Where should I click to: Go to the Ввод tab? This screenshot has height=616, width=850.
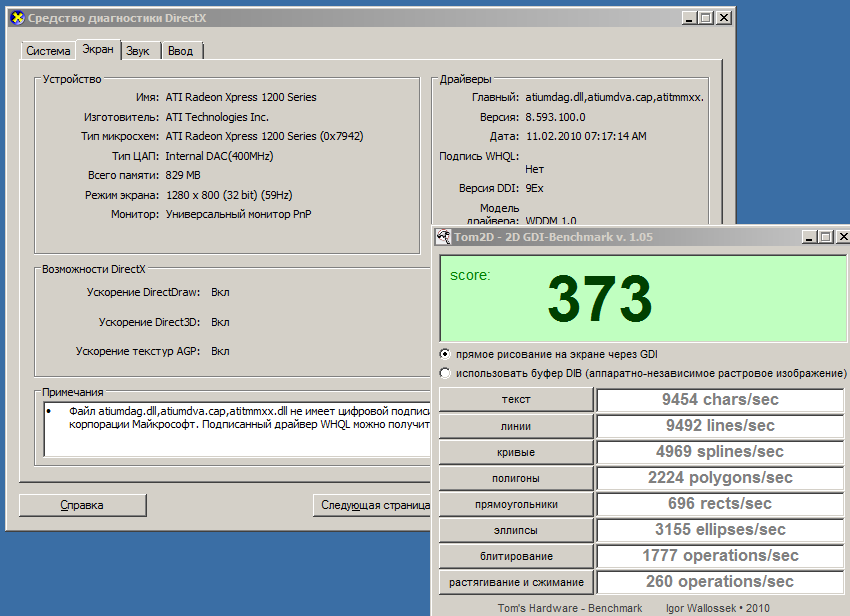[x=180, y=51]
